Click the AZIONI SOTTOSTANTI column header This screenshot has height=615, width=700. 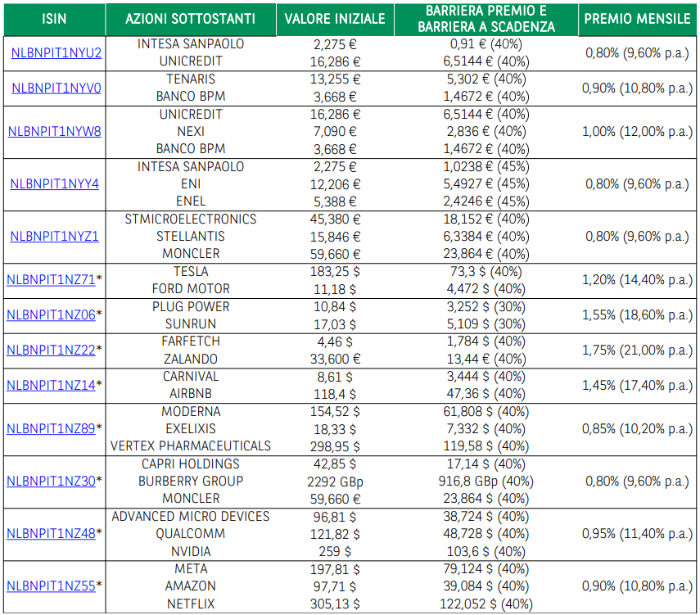pos(191,19)
